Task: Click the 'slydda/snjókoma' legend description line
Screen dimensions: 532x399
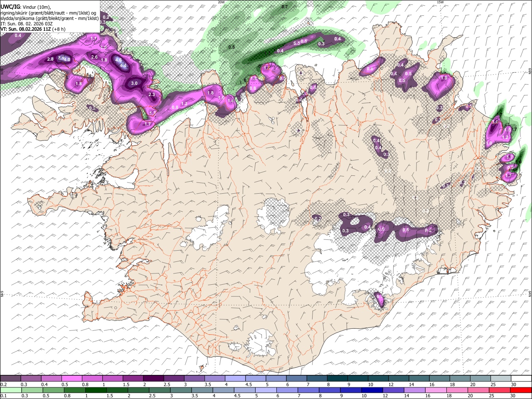Action: 49,18
